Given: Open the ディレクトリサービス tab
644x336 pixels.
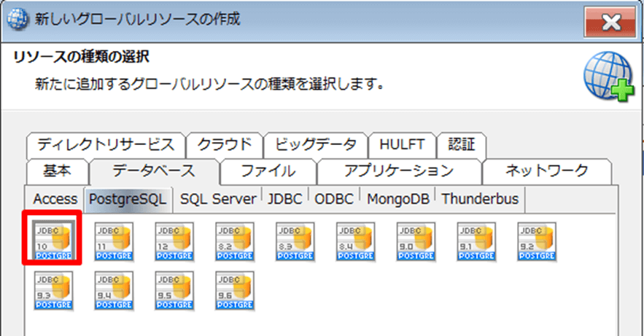Looking at the screenshot, I should [x=106, y=145].
